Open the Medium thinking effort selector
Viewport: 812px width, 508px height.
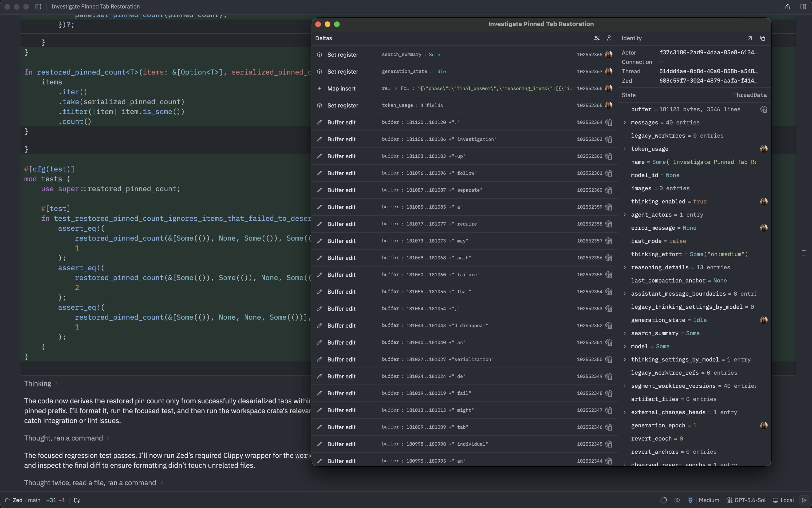coord(709,500)
